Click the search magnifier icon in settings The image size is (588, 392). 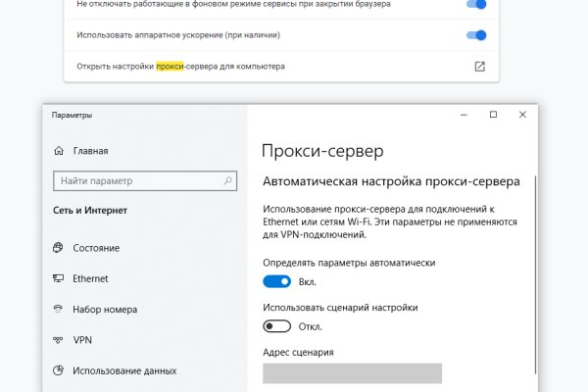coord(228,181)
